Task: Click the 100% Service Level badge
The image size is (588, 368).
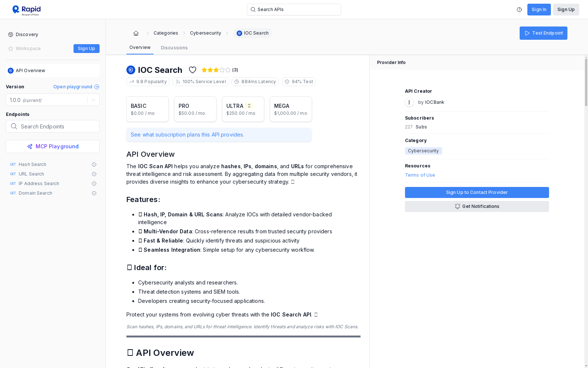Action: tap(201, 82)
